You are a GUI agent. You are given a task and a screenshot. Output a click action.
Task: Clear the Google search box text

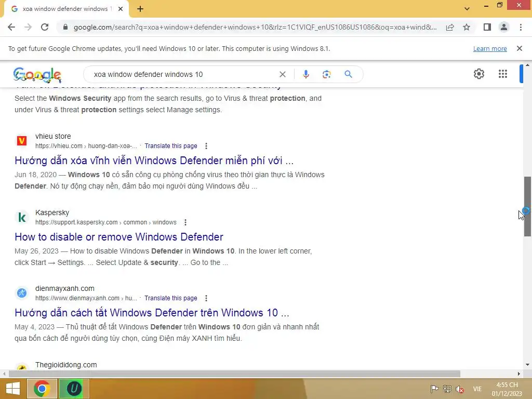(282, 74)
